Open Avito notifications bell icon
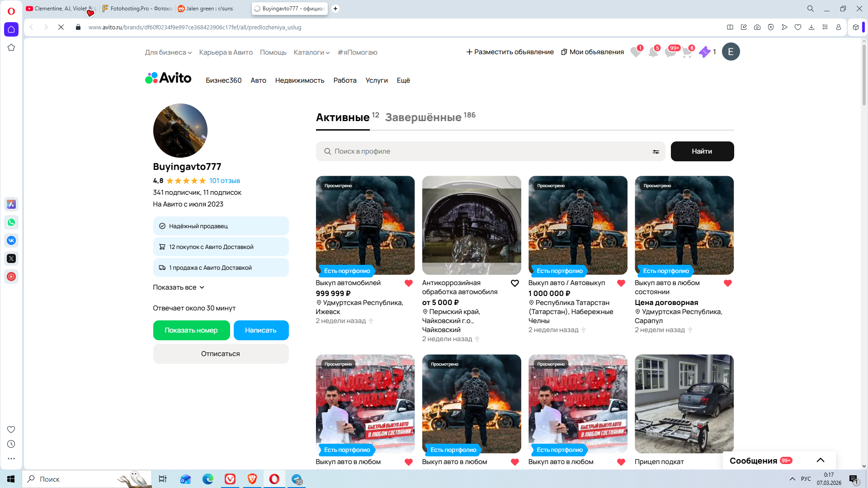This screenshot has height=488, width=868. [653, 52]
